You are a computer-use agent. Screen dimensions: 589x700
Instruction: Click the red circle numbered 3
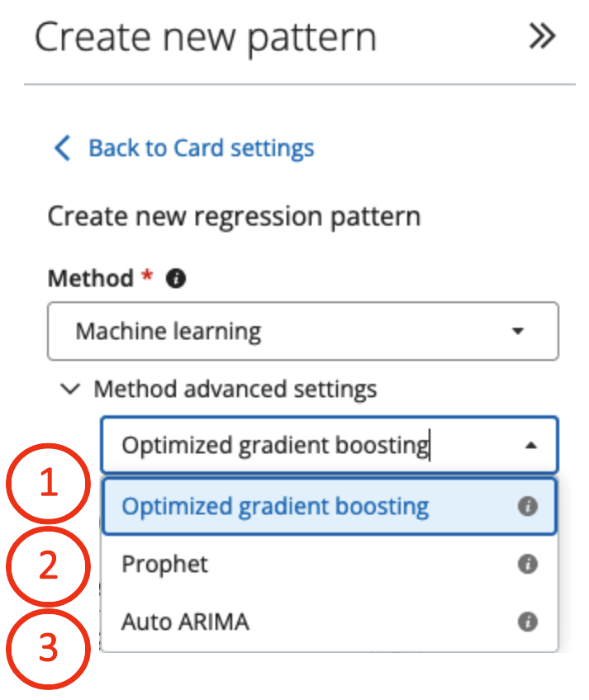coord(49,649)
